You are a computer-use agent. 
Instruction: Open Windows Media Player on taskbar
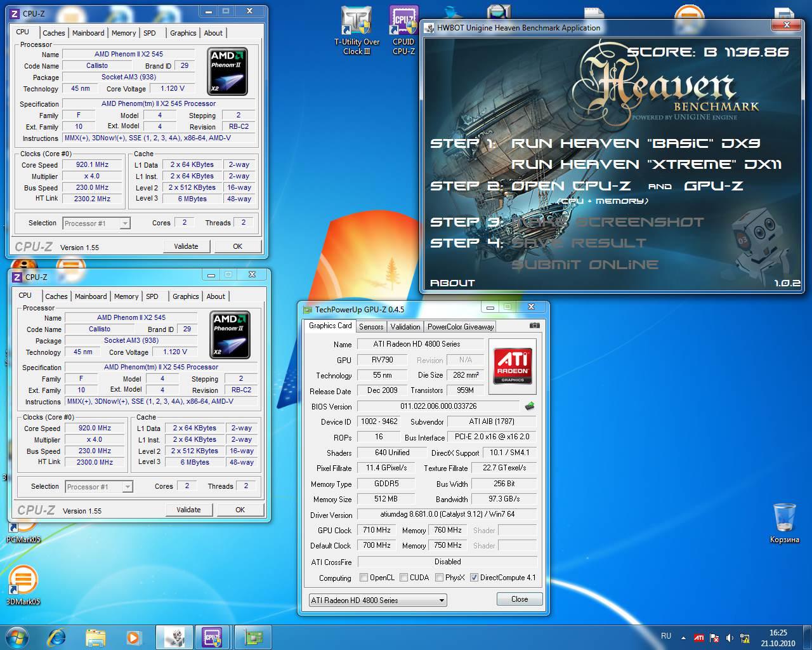pos(133,637)
